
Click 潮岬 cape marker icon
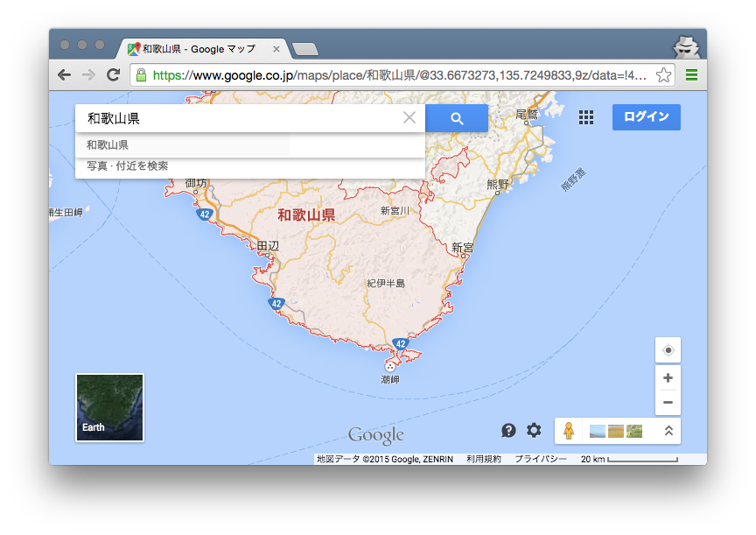(x=389, y=367)
